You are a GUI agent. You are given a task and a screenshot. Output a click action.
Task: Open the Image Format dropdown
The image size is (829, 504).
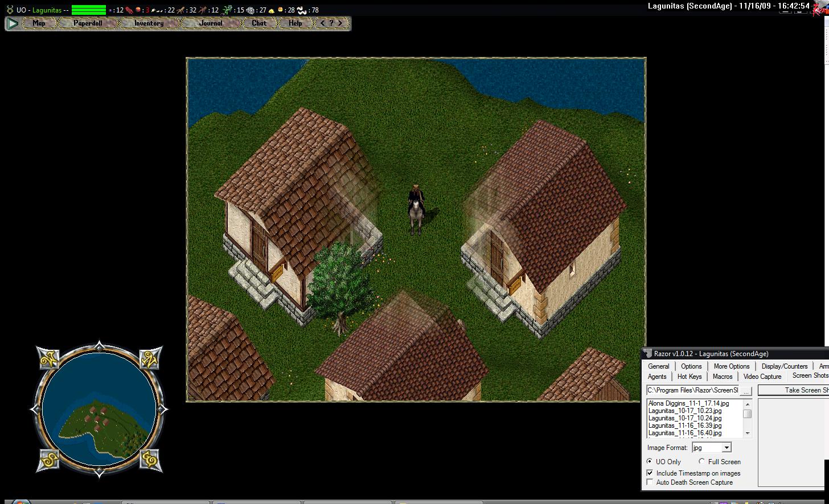[x=727, y=448]
